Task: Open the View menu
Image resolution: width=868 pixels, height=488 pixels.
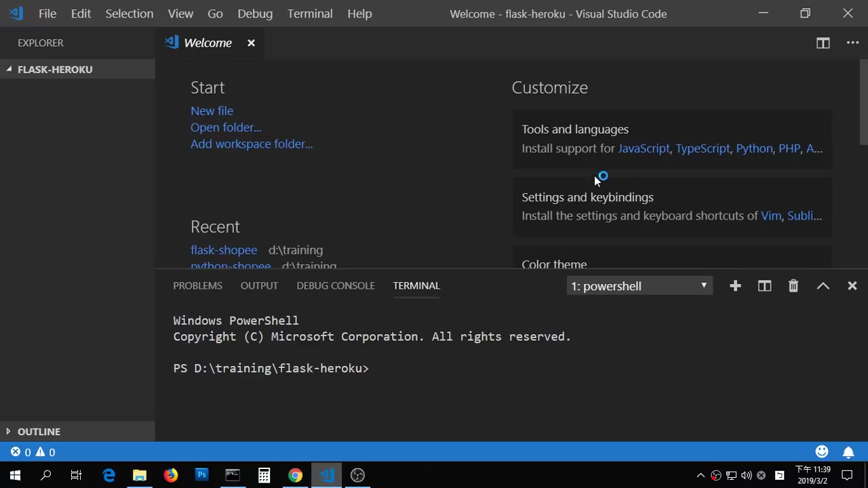Action: coord(180,14)
